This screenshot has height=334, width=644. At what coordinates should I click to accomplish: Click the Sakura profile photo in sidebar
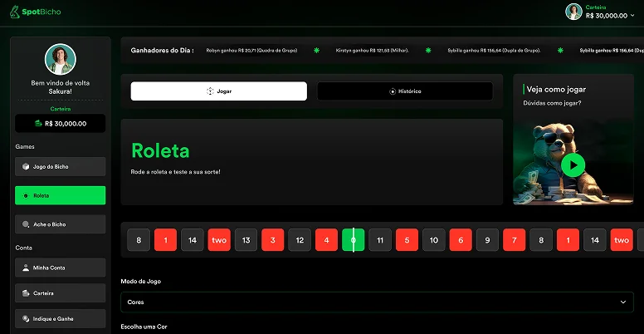pos(61,59)
